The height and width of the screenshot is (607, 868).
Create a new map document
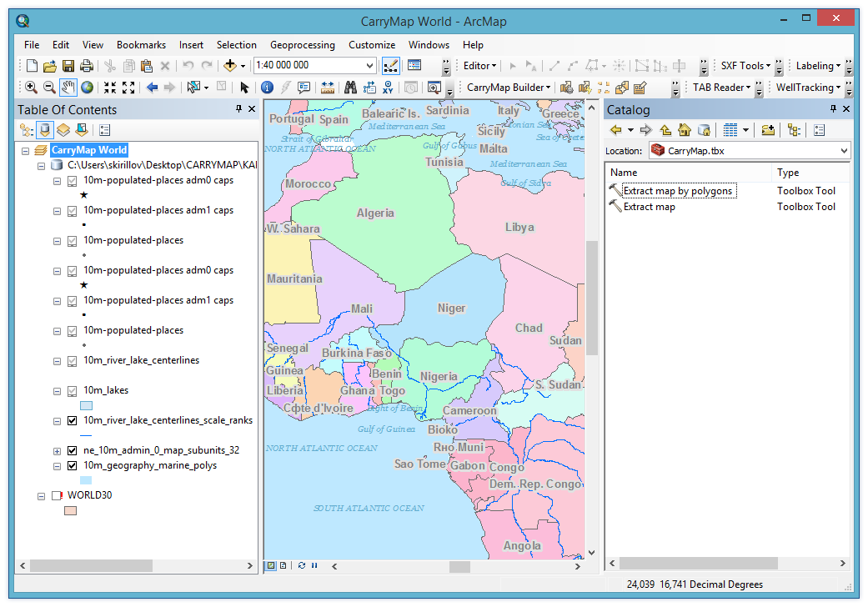33,66
